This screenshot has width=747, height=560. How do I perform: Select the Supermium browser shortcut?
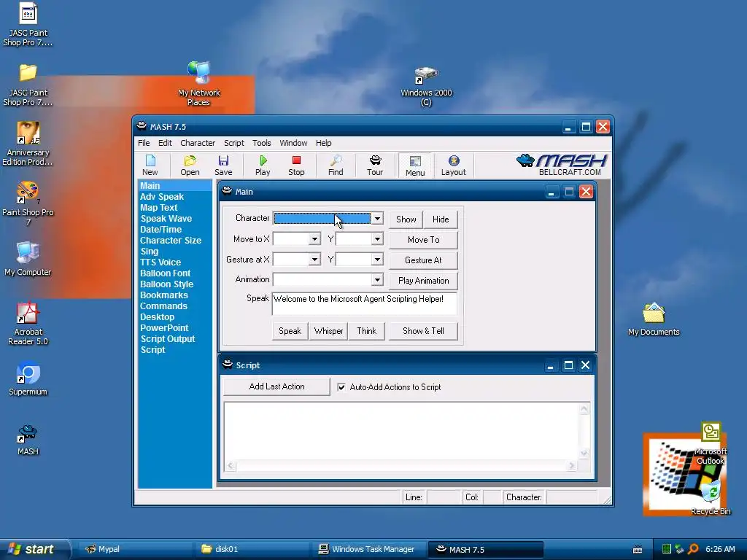pos(28,379)
